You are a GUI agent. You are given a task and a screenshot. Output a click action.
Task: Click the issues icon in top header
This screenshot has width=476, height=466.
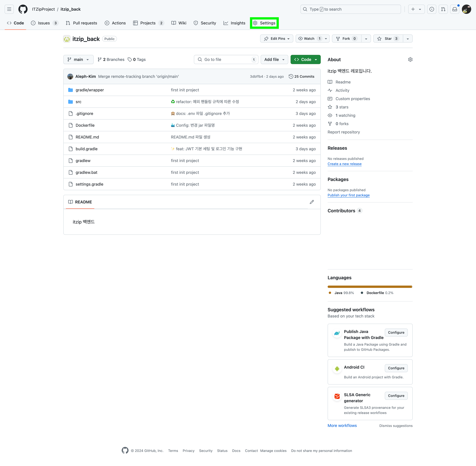point(431,9)
